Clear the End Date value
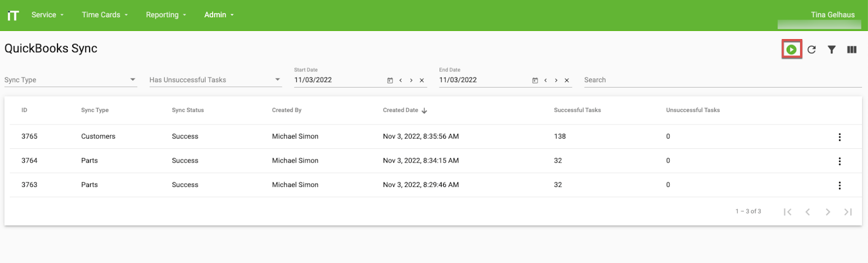Screen dimensions: 868x263 567,80
